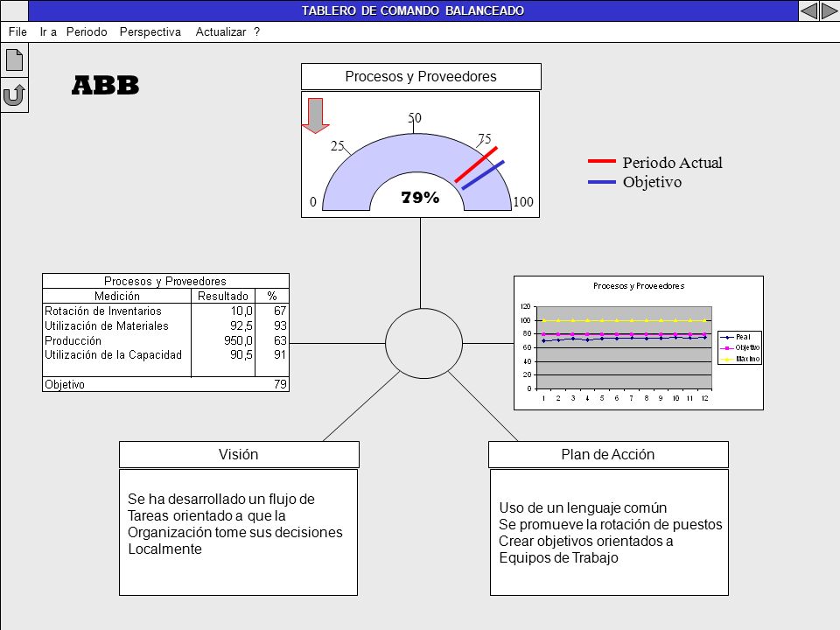Click the 79% gauge value
Screen dimensions: 840x630
coord(421,198)
